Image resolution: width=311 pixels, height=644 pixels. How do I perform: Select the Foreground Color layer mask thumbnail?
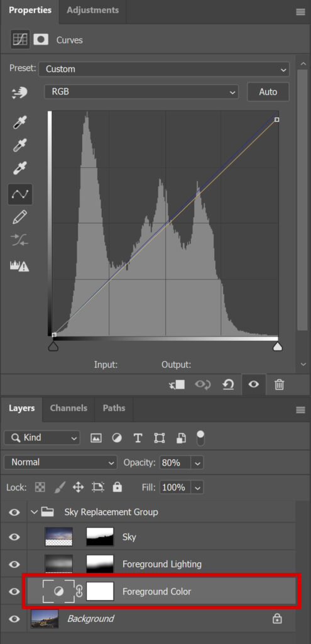click(100, 591)
